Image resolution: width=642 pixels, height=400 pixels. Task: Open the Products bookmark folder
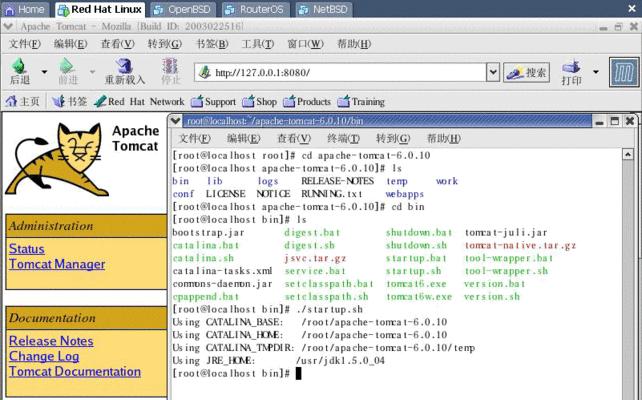(307, 101)
